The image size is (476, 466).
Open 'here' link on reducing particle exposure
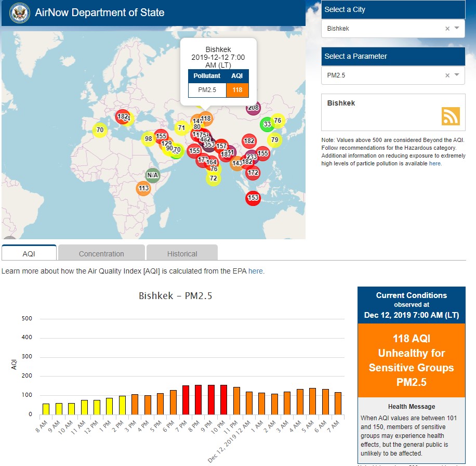tap(434, 163)
